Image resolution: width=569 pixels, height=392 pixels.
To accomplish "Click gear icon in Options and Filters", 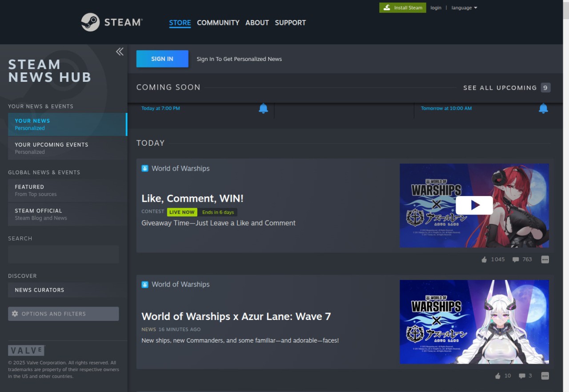I will (15, 314).
